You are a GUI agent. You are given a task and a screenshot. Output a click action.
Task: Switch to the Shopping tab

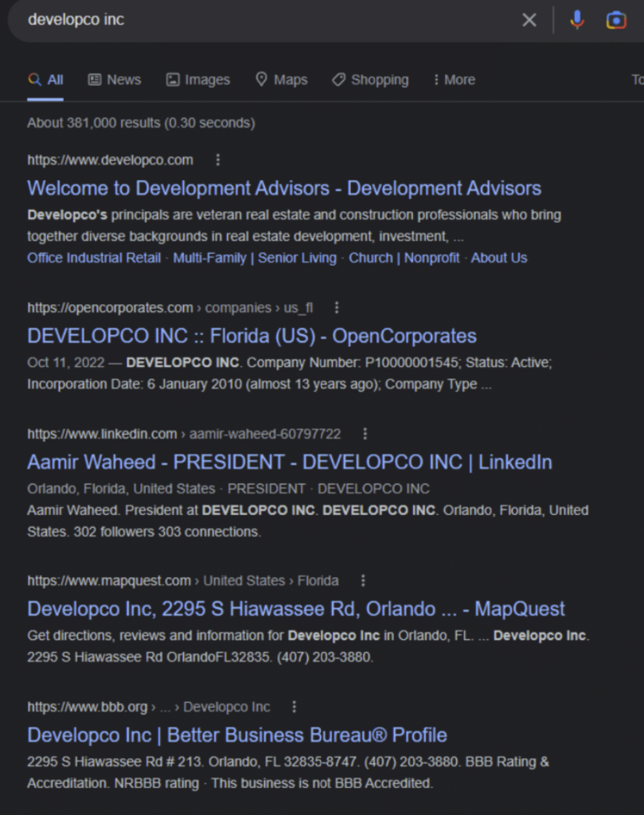[371, 80]
